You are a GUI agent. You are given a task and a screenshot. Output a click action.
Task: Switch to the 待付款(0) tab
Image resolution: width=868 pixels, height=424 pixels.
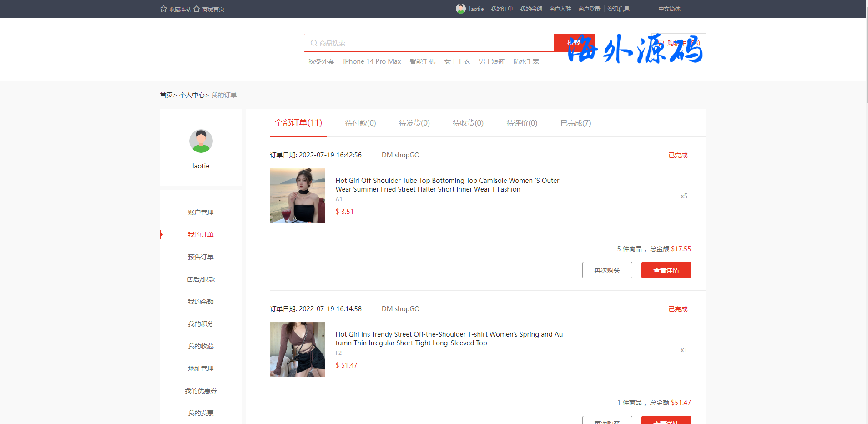pyautogui.click(x=360, y=123)
